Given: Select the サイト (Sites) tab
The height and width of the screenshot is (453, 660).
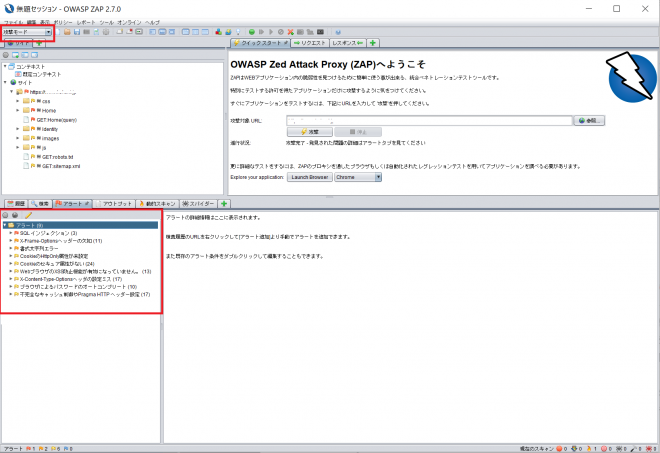Looking at the screenshot, I should tap(18, 43).
